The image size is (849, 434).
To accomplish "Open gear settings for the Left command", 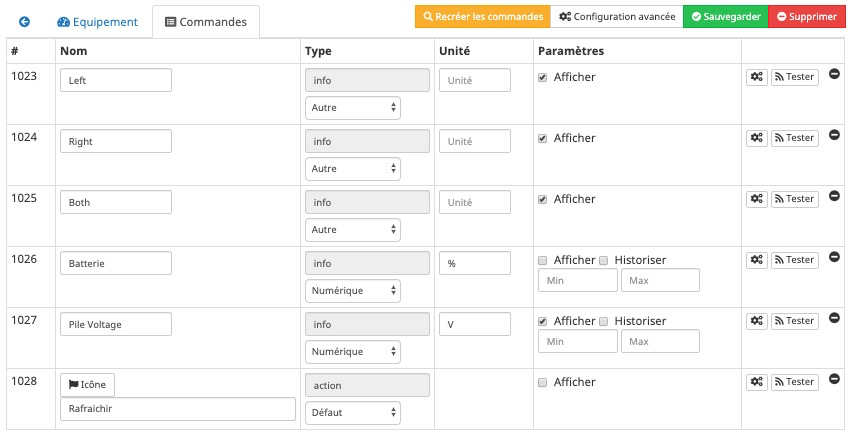I will [757, 77].
